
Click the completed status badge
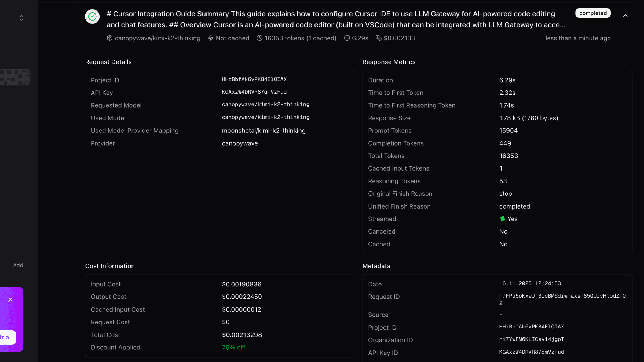coord(593,13)
